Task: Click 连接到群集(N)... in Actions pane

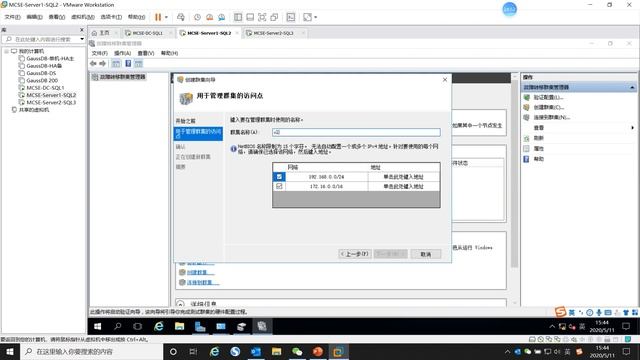Action: (x=551, y=117)
